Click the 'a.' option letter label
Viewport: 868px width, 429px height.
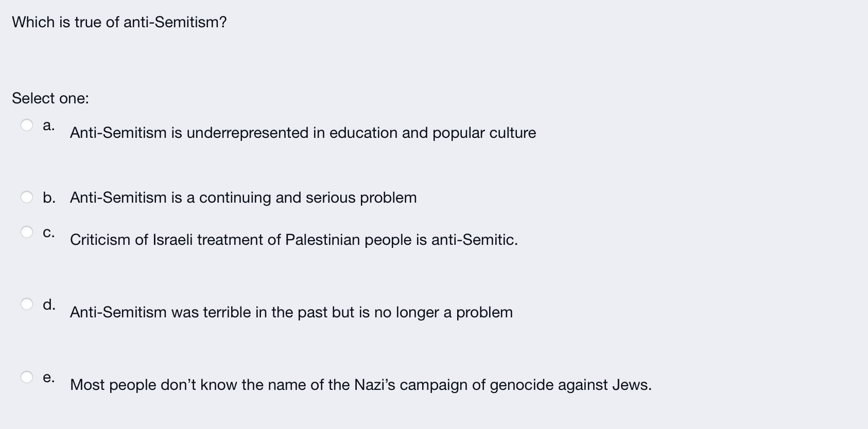click(x=48, y=125)
